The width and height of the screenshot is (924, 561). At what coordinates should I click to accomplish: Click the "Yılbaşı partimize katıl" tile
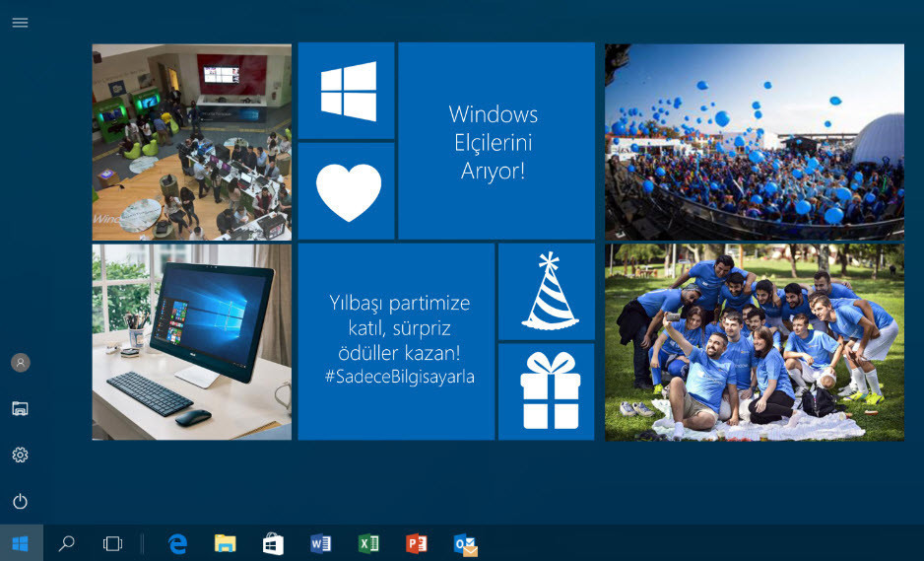[396, 341]
